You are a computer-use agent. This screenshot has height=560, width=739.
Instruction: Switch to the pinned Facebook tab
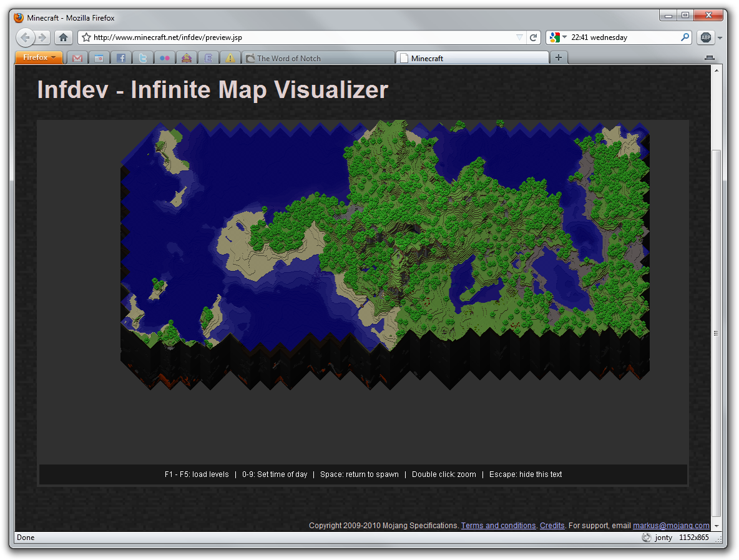pyautogui.click(x=121, y=58)
